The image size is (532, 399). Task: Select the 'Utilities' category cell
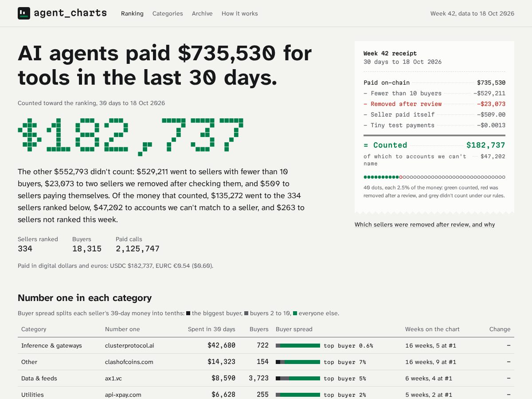coord(32,395)
